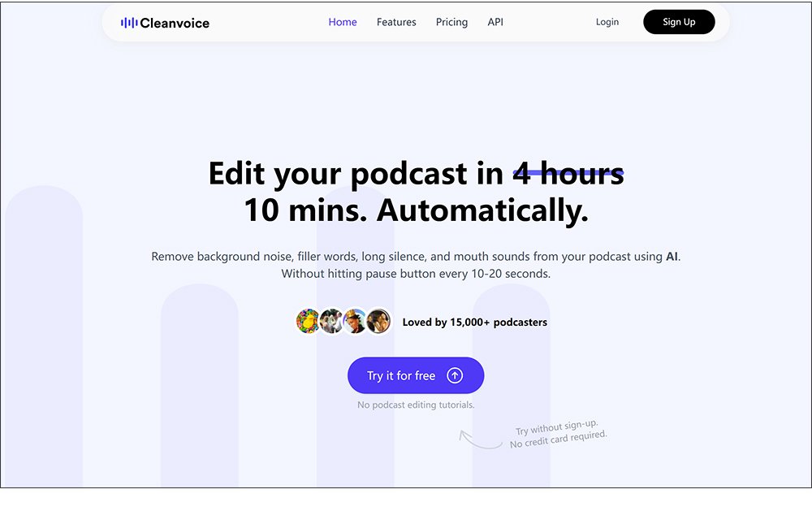812x511 pixels.
Task: Click the first podcaster avatar
Action: (x=309, y=321)
